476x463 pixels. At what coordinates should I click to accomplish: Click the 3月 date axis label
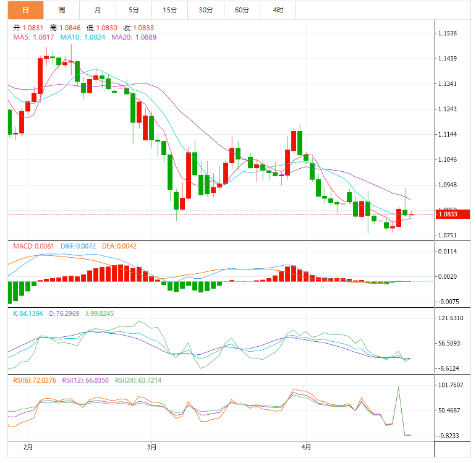(x=152, y=447)
